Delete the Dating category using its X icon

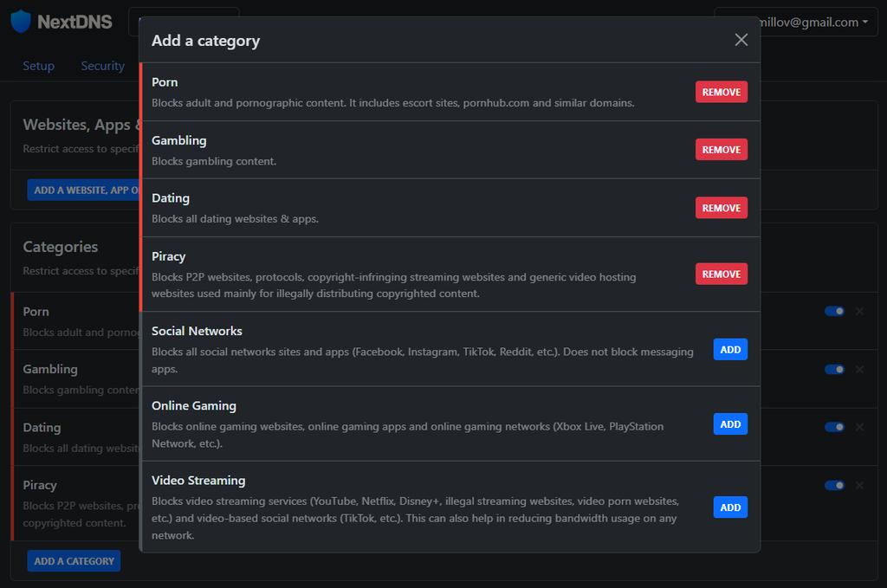[x=860, y=427]
